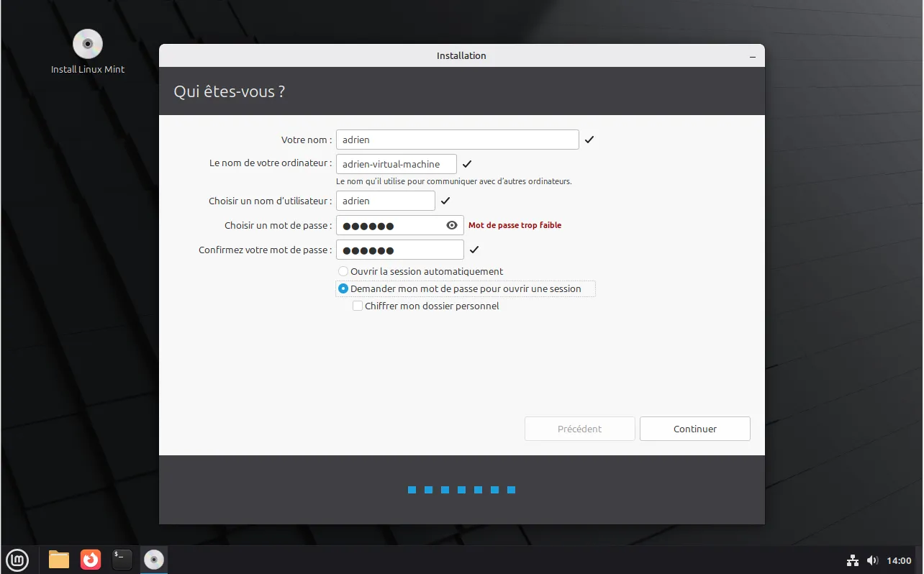Enable Chiffrer mon dossier personnel
This screenshot has height=574, width=924.
pos(358,306)
